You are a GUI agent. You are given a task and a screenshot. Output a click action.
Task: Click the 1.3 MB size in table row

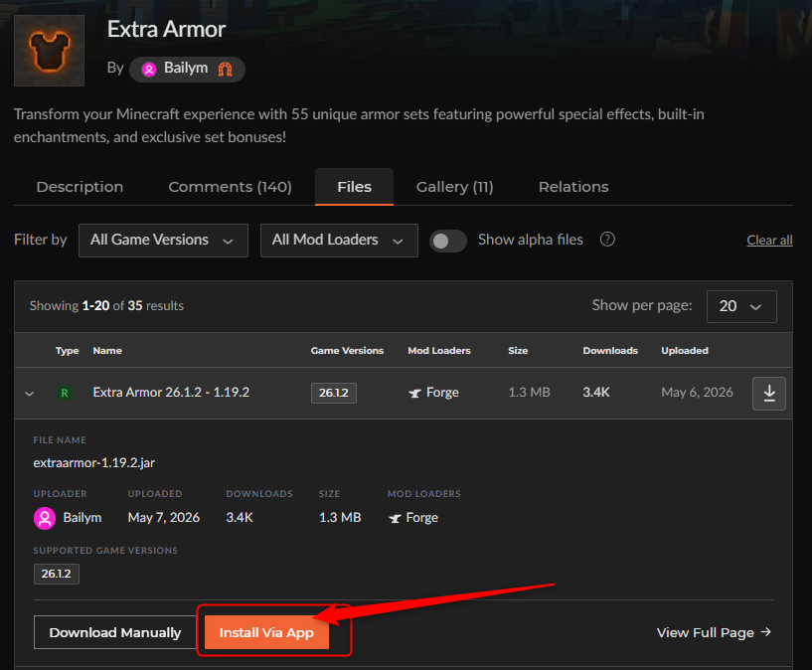click(530, 393)
